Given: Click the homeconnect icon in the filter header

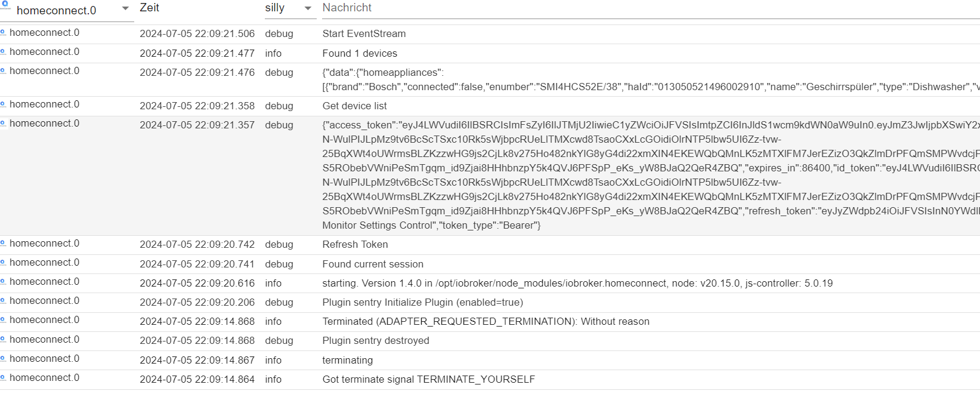Looking at the screenshot, I should (5, 5).
